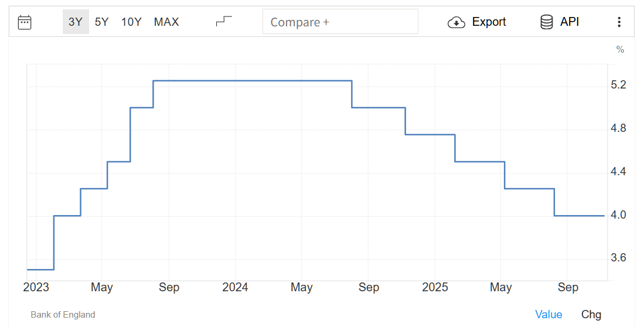Click the Export label text
This screenshot has width=644, height=327.
point(489,22)
